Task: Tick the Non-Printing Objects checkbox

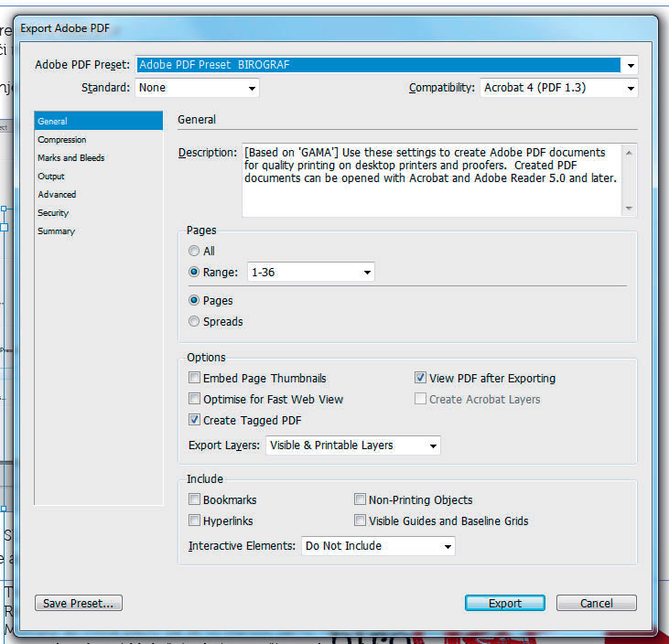Action: pyautogui.click(x=361, y=499)
